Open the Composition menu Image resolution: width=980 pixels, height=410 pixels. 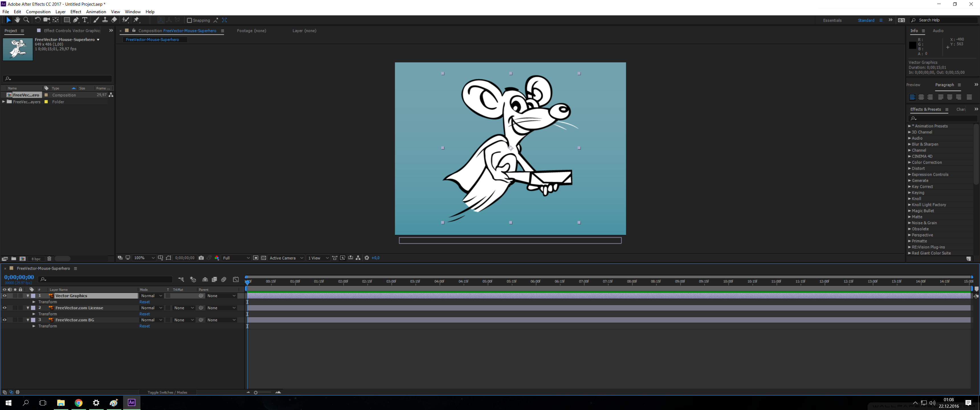38,12
